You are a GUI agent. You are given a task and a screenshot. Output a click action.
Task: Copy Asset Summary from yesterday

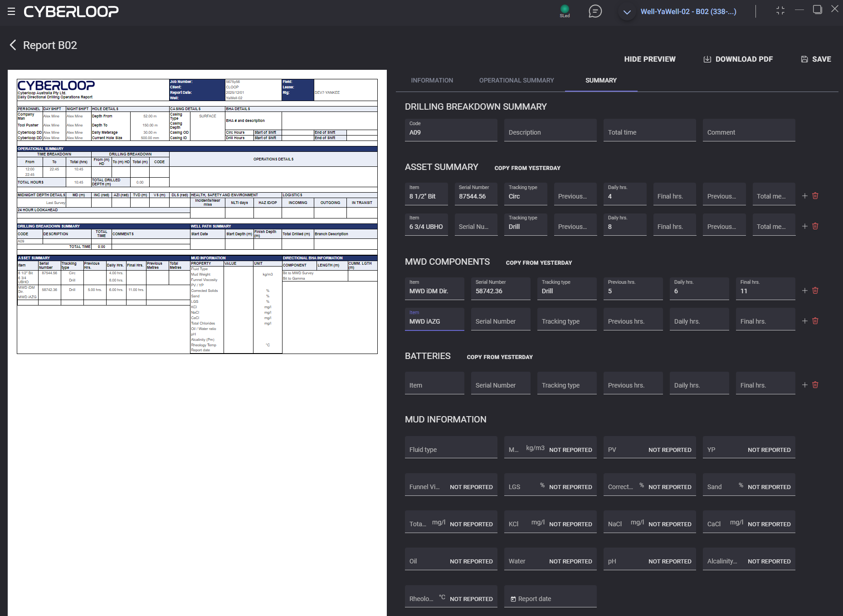point(527,168)
